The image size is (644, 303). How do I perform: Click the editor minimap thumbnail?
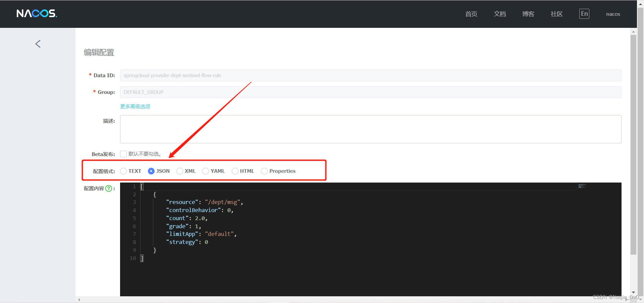pos(581,186)
